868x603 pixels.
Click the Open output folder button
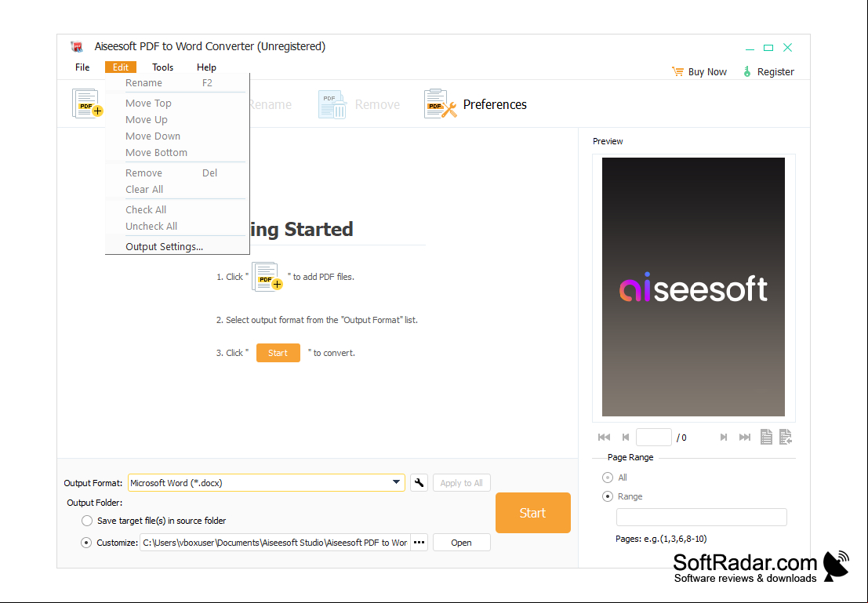click(461, 543)
